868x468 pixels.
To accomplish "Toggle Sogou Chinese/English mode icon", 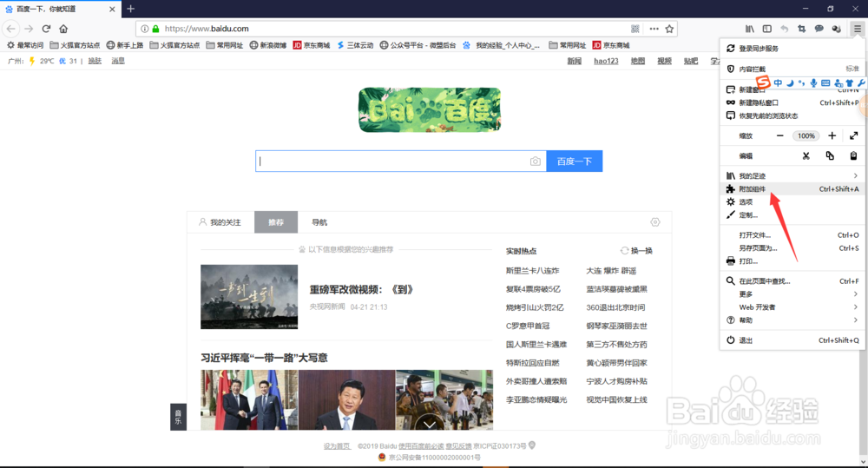I will pyautogui.click(x=778, y=83).
